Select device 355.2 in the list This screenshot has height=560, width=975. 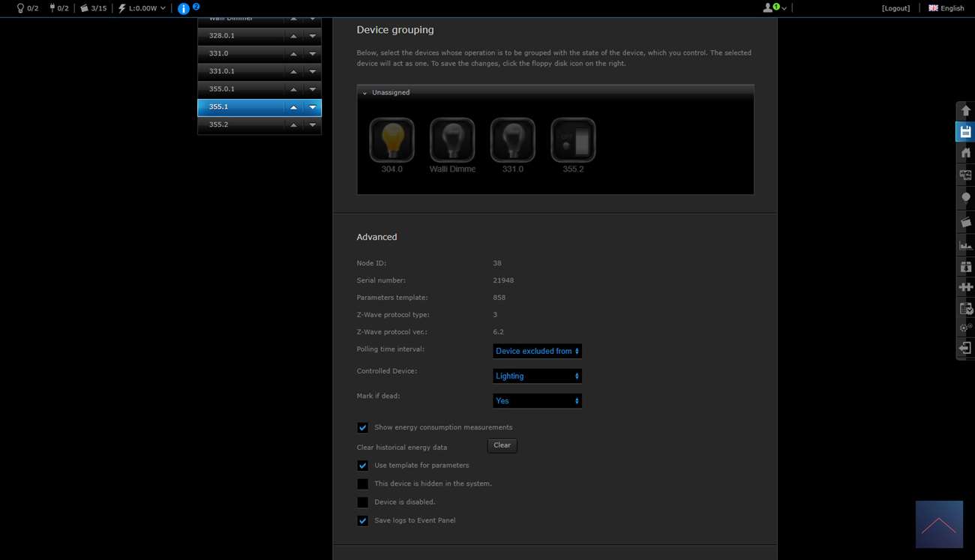tap(240, 124)
